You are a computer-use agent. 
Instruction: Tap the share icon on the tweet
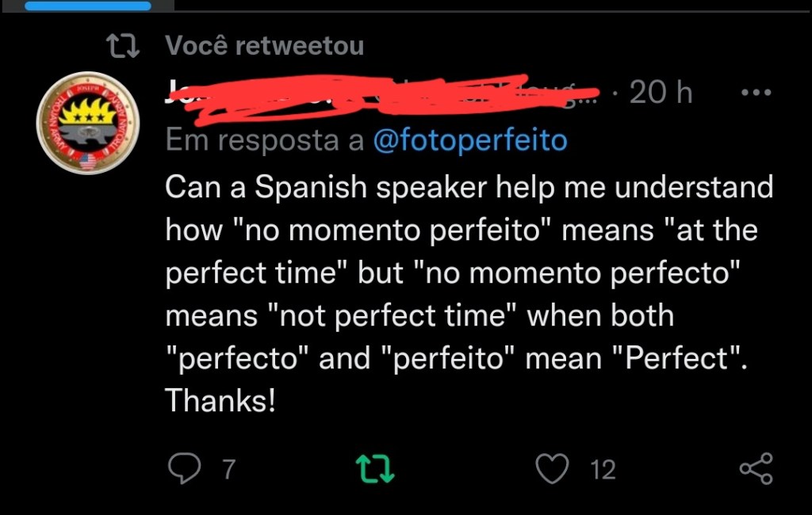point(756,468)
